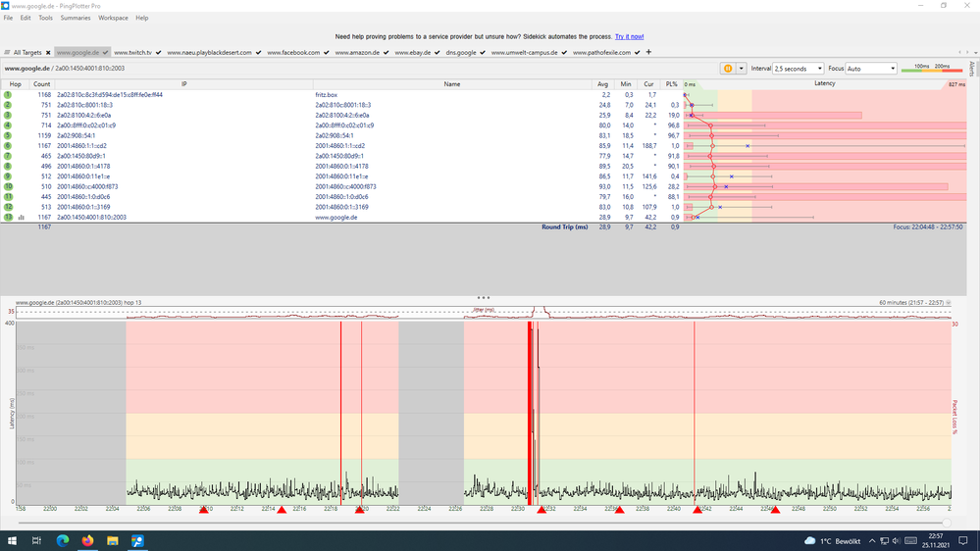Add a new target tab with plus icon
The image size is (980, 551).
(x=648, y=52)
